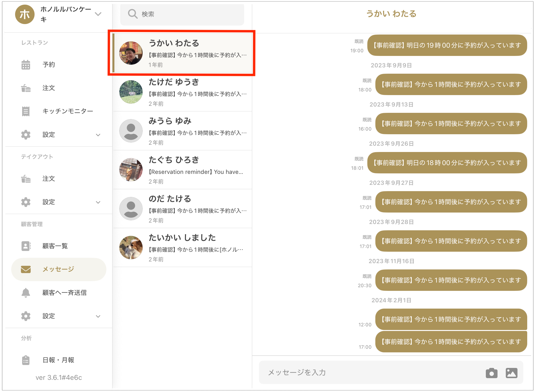Click the message sent at 20:30
Image resolution: width=535 pixels, height=392 pixels.
[451, 280]
